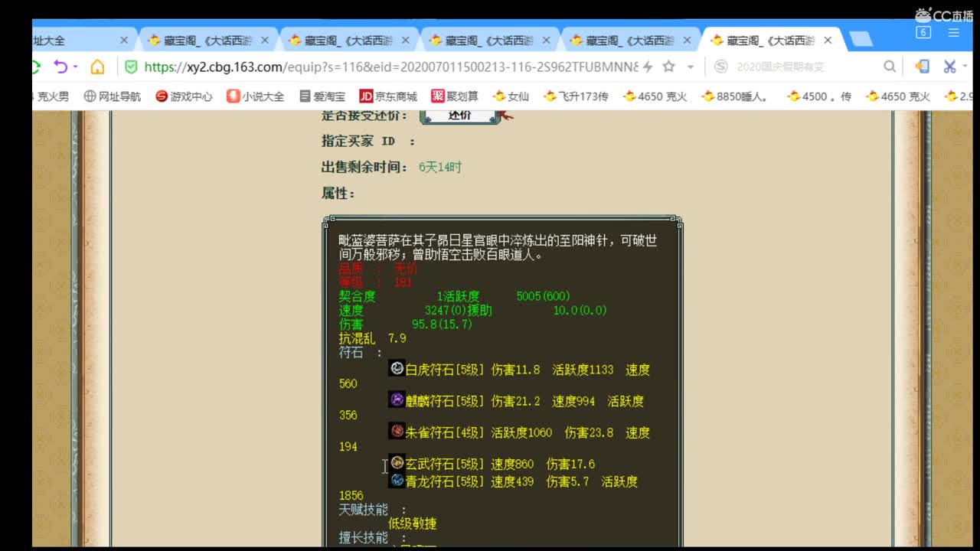980x551 pixels.
Task: Click the 指定买家 ID label
Action: pyautogui.click(x=367, y=141)
